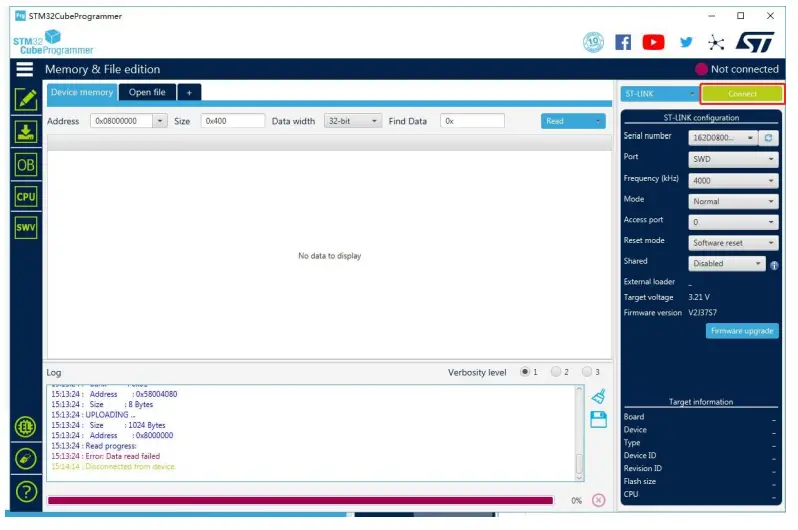Set verbosity level to 3
Screen dimensions: 798x530
point(587,372)
